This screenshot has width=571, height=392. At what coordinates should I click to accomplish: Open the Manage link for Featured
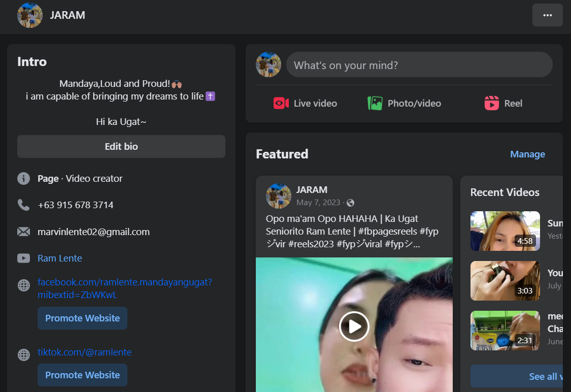pyautogui.click(x=527, y=154)
